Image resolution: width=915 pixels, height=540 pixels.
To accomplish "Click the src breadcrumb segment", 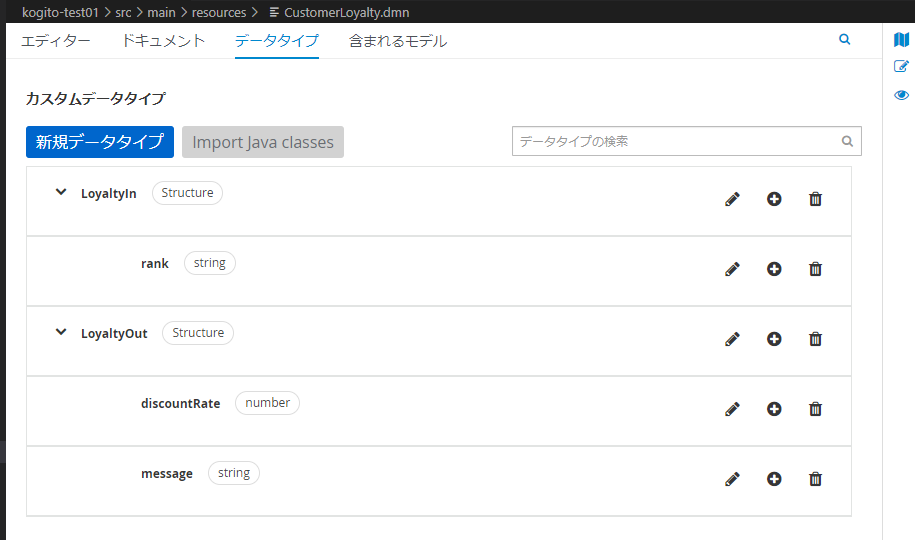I will 123,12.
